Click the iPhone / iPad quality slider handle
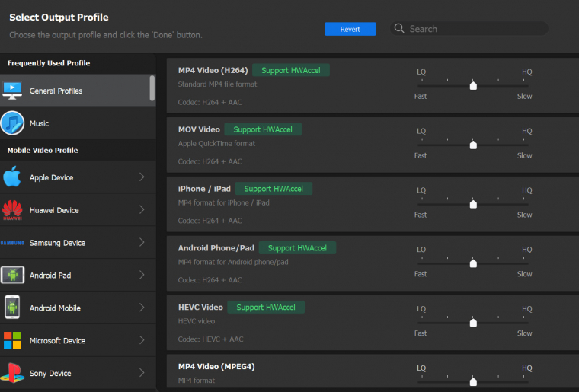 tap(473, 204)
